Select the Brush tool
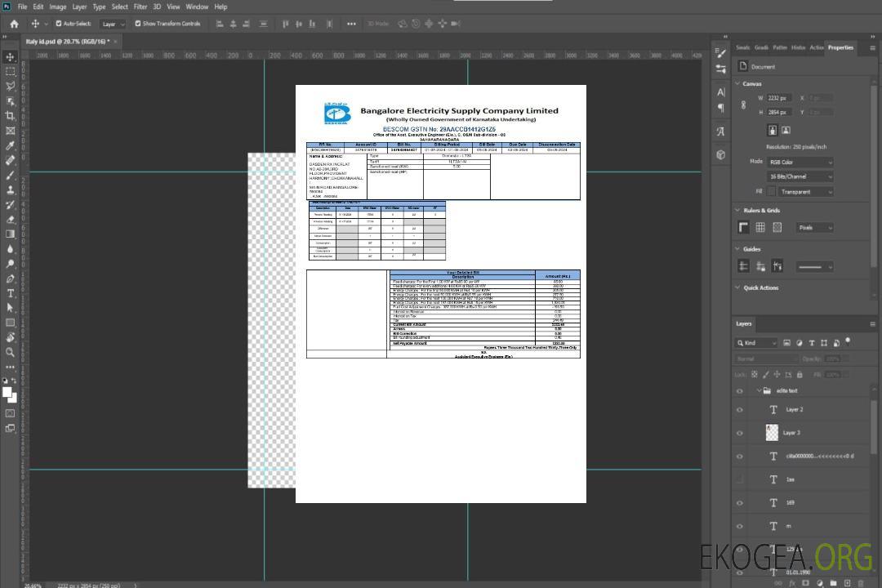The height and width of the screenshot is (588, 882). click(10, 175)
